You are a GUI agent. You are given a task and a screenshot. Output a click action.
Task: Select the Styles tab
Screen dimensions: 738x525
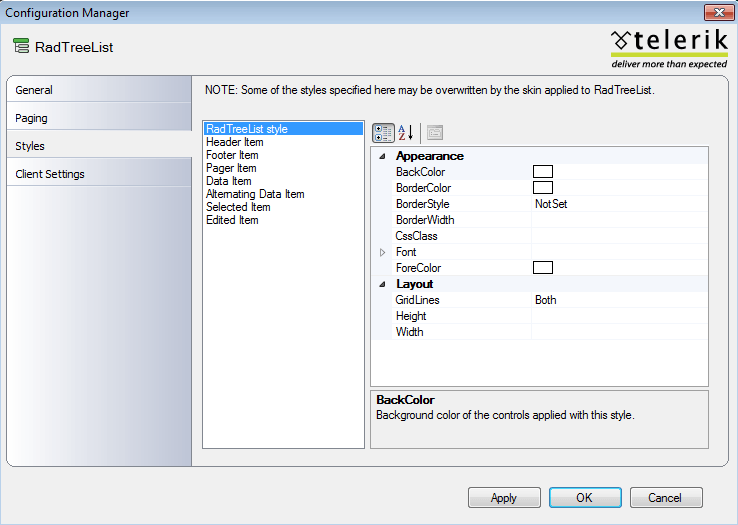[99, 145]
